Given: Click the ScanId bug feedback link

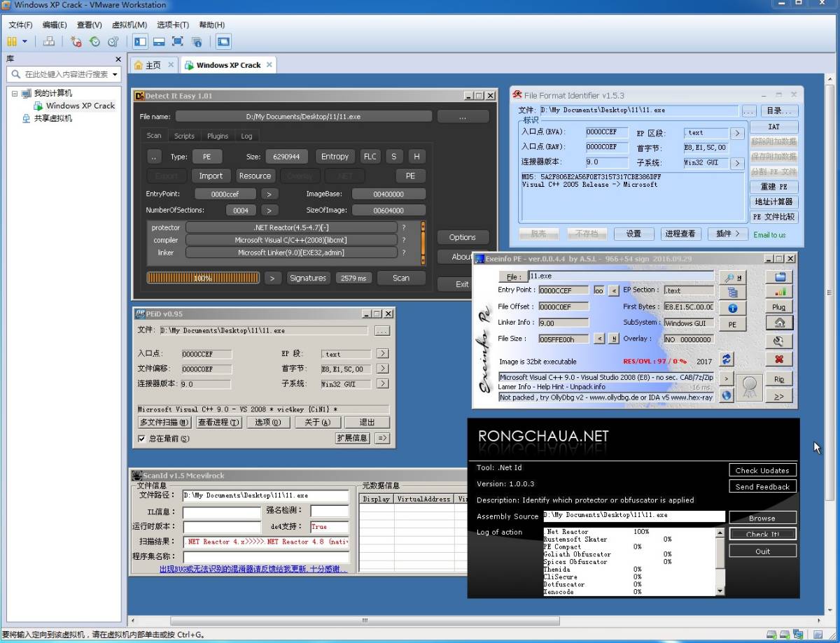Looking at the screenshot, I should [x=253, y=570].
